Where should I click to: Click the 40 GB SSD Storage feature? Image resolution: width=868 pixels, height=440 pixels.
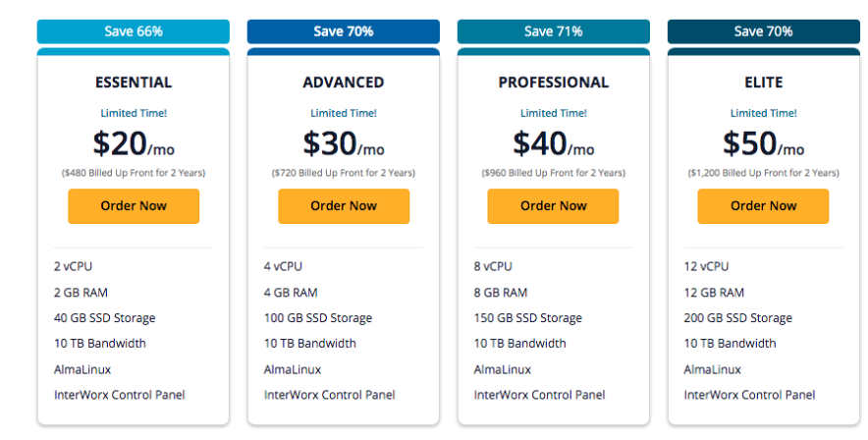[x=105, y=318]
